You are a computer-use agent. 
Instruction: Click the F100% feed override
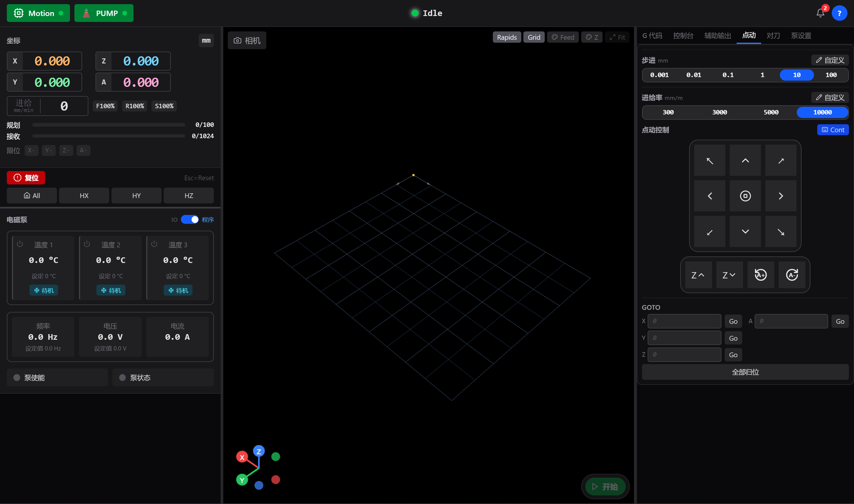[105, 106]
